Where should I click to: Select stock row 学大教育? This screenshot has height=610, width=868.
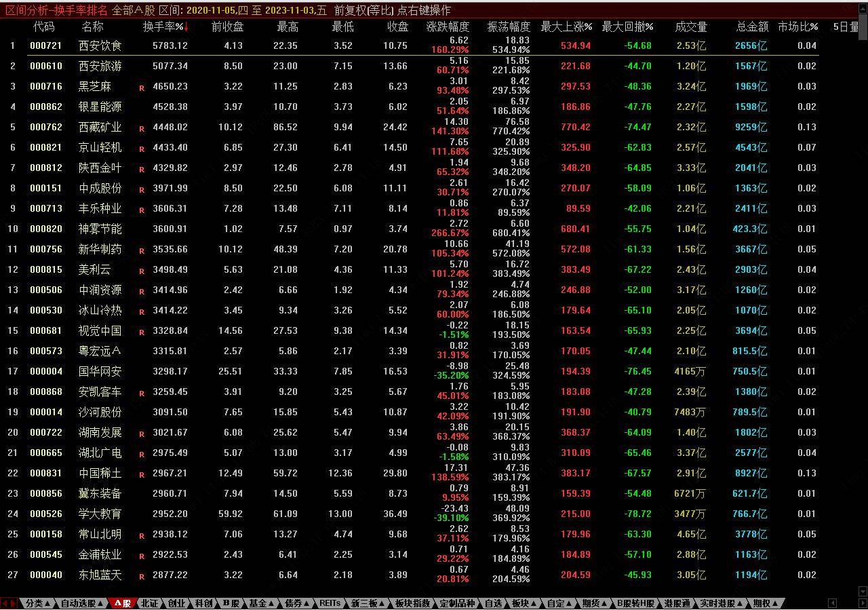coord(409,514)
